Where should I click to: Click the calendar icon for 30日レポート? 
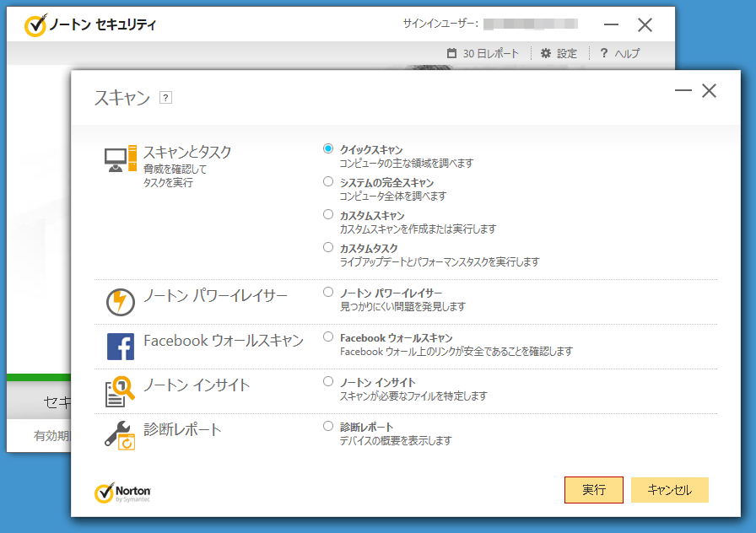point(451,53)
